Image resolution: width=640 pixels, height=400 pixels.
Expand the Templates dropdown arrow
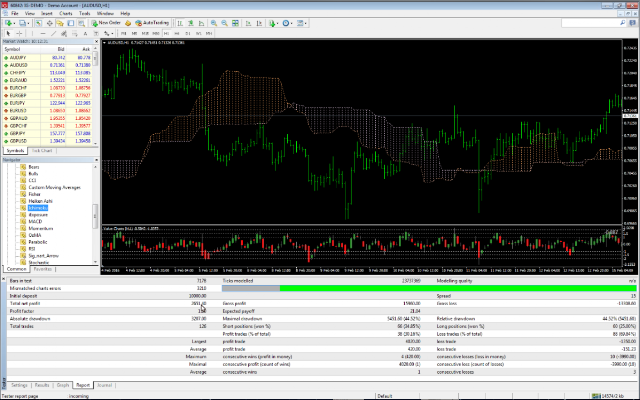pyautogui.click(x=306, y=24)
